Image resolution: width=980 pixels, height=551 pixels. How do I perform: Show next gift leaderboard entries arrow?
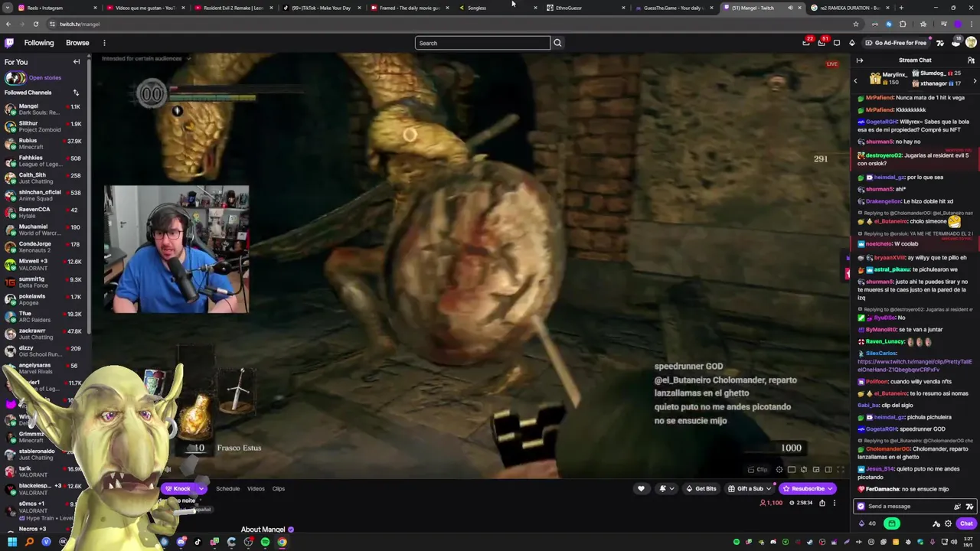[975, 80]
